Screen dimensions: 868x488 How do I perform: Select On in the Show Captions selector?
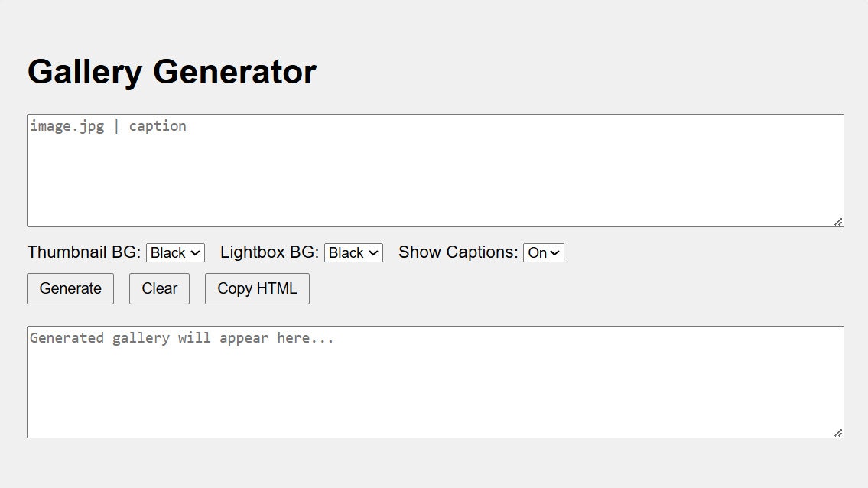[x=538, y=252]
